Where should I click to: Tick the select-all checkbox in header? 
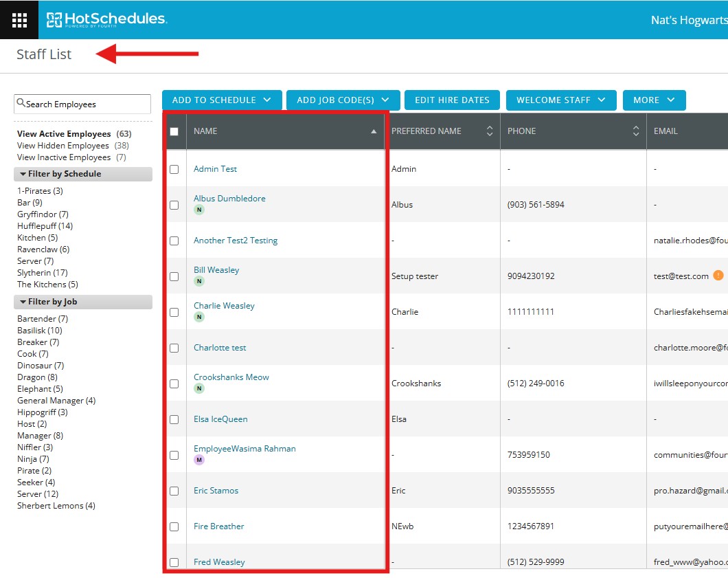click(x=174, y=131)
